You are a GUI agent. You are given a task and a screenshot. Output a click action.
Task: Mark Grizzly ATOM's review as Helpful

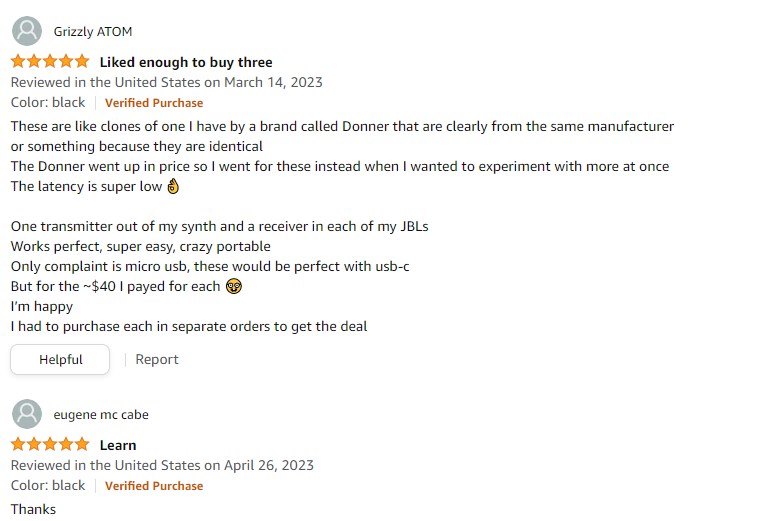[x=60, y=359]
